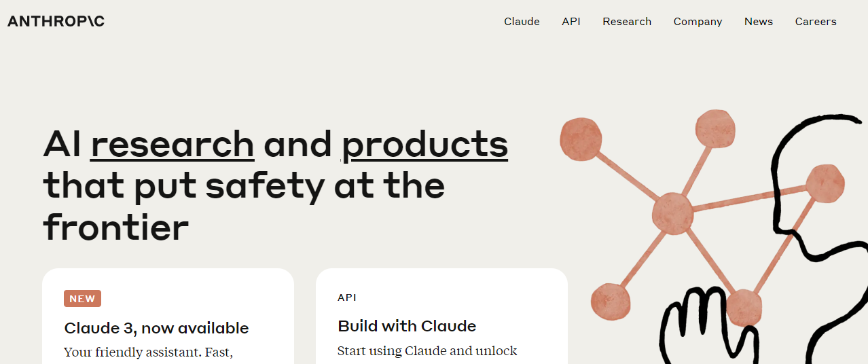Click the node circle overlapping the face outline
868x364 pixels.
[x=825, y=183]
